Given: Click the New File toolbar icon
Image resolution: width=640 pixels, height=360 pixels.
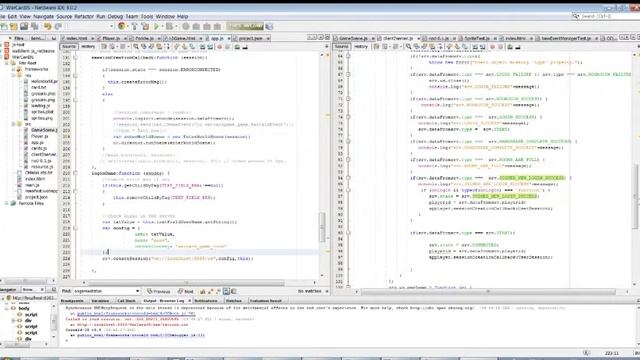Looking at the screenshot, I should tap(4, 27).
